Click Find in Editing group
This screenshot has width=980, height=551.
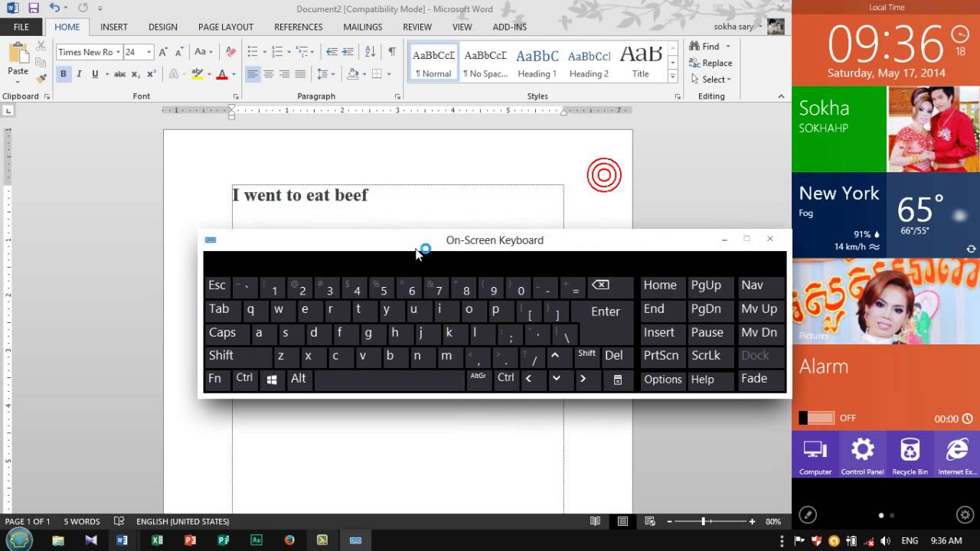(705, 47)
